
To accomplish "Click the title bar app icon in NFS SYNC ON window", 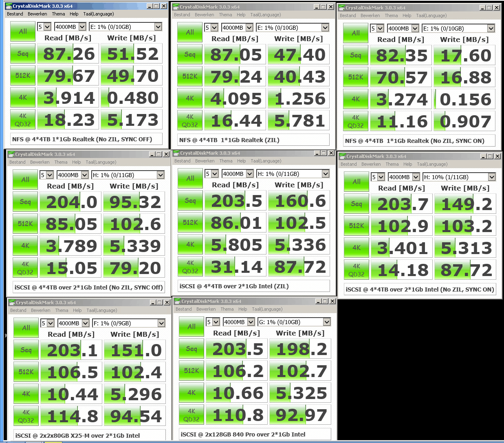I will [342, 8].
